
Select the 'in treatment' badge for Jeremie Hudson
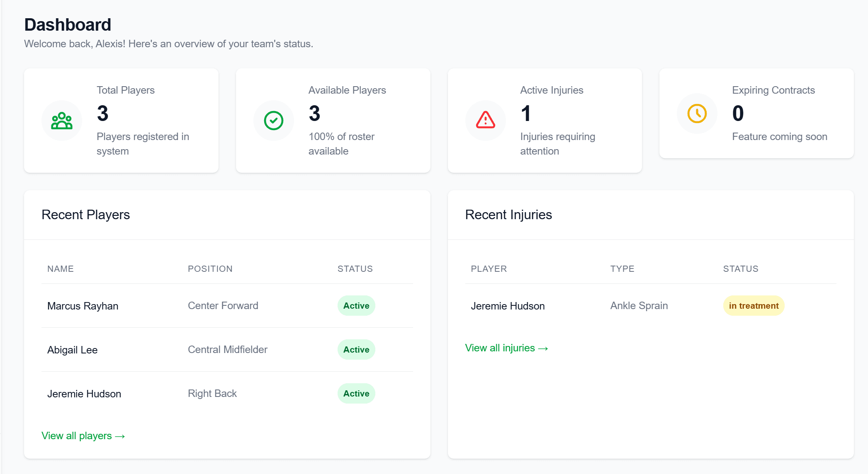pos(754,306)
